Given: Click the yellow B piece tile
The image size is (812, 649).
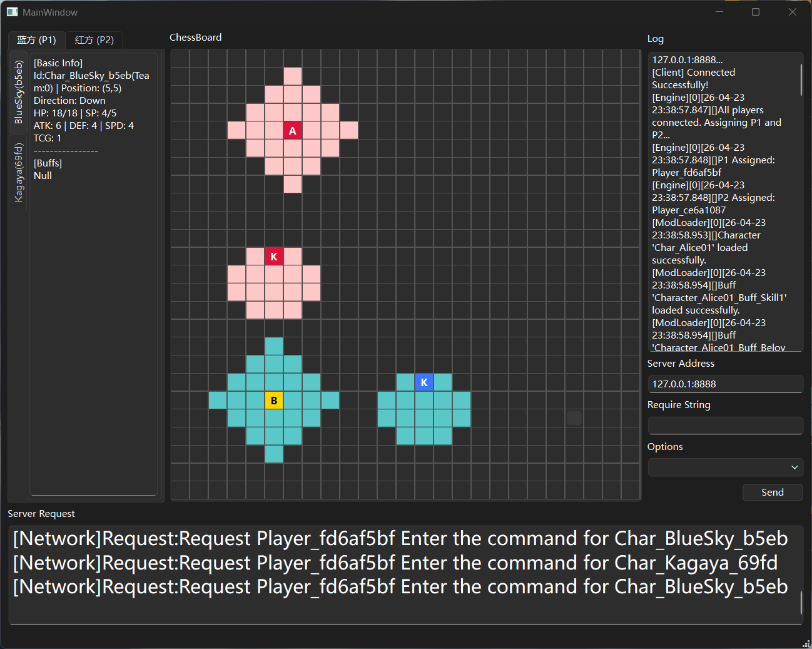Looking at the screenshot, I should pos(274,401).
